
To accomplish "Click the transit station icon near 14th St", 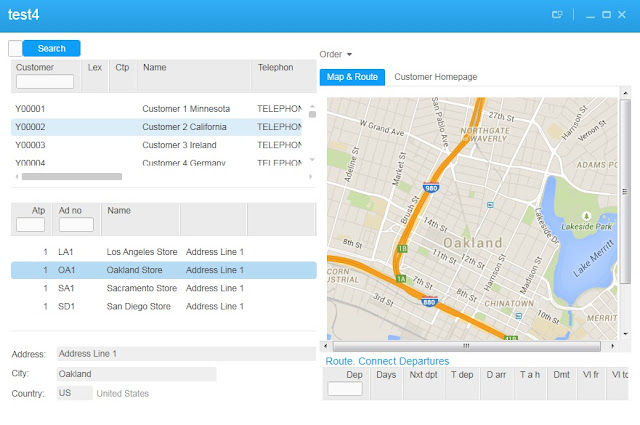I will (x=490, y=205).
